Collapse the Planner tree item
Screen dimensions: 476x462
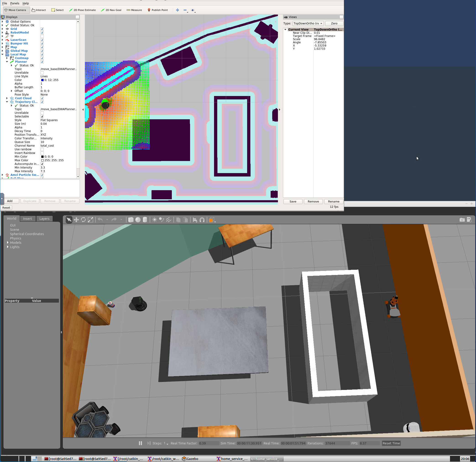coord(7,62)
